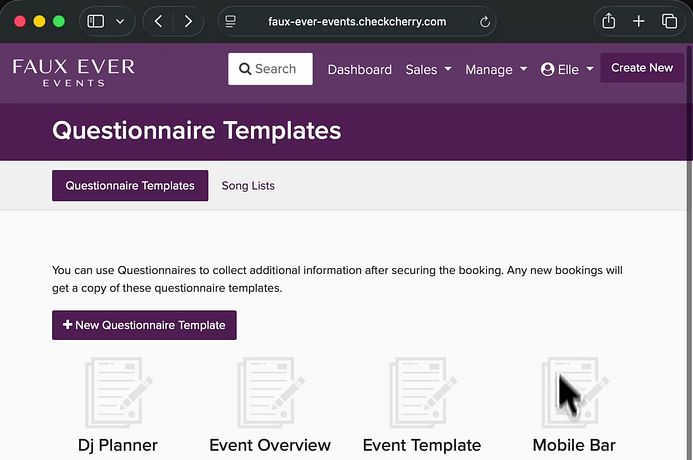Select the Event Template document icon
Viewport: 693px width, 460px height.
point(422,393)
